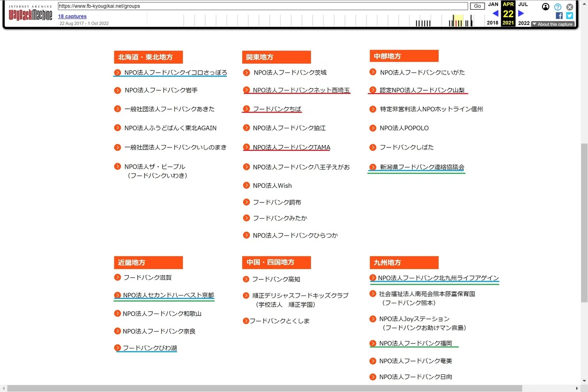Image resolution: width=588 pixels, height=392 pixels.
Task: Select the 2018 year link
Action: (x=492, y=23)
